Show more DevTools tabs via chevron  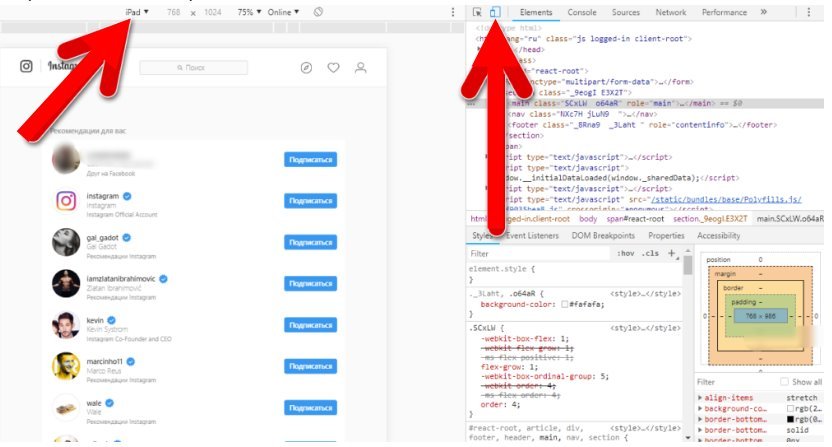(764, 12)
